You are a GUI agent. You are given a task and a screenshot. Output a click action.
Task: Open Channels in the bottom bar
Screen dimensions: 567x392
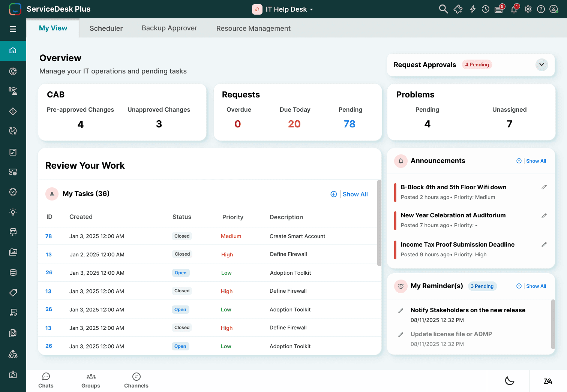point(136,380)
